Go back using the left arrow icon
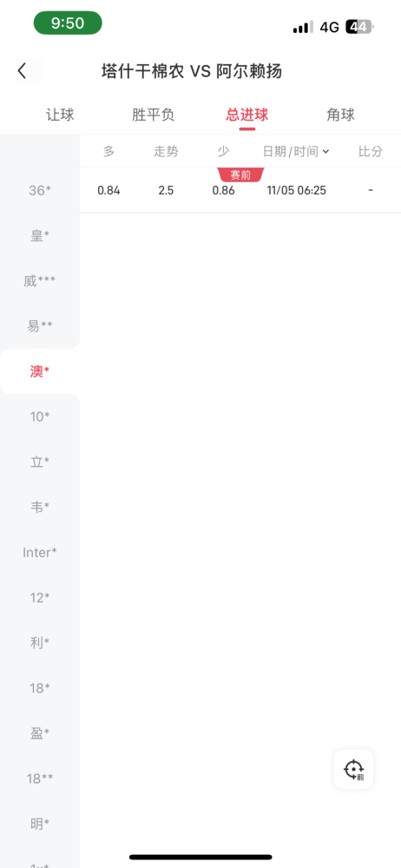Screen dimensions: 401x868 (x=23, y=71)
